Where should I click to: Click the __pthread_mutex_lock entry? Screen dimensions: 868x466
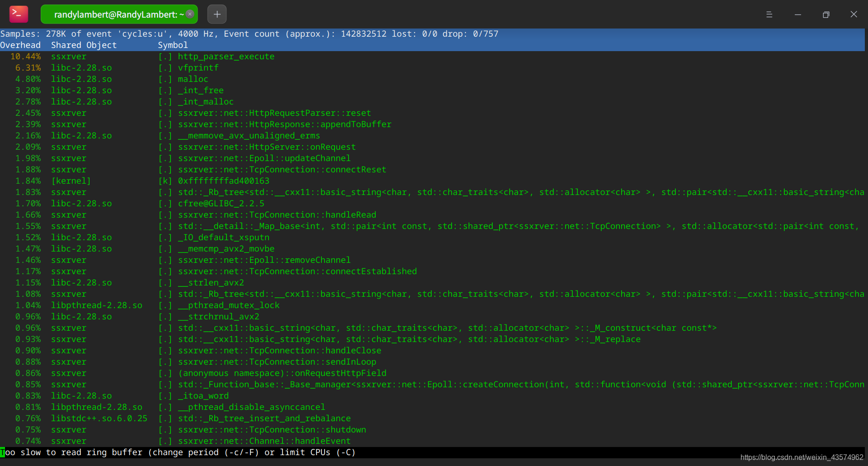coord(229,305)
